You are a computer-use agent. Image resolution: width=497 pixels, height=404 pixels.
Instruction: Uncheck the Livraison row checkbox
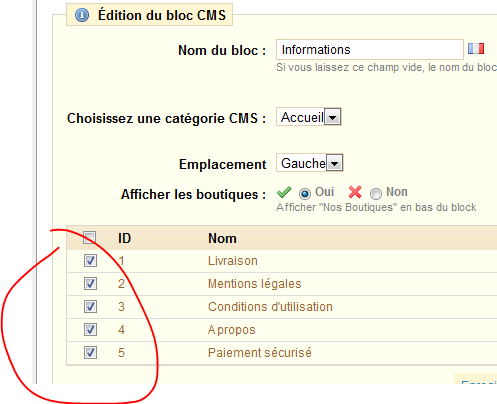click(90, 260)
